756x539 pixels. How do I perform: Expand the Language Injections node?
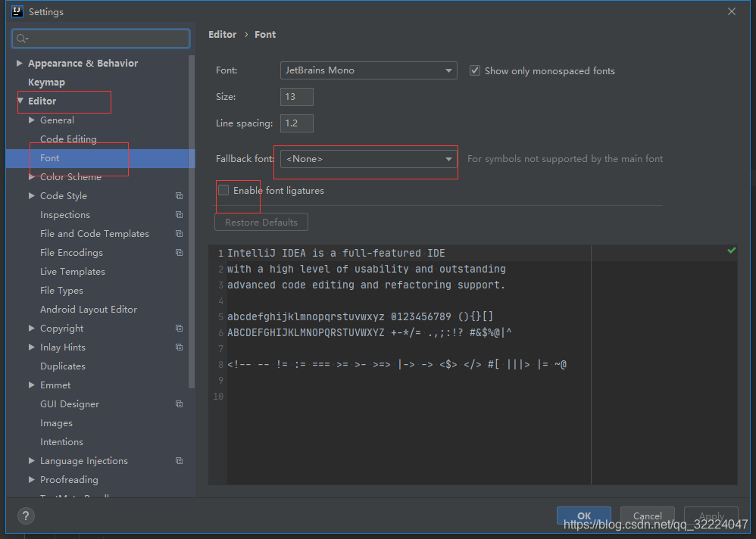click(31, 460)
